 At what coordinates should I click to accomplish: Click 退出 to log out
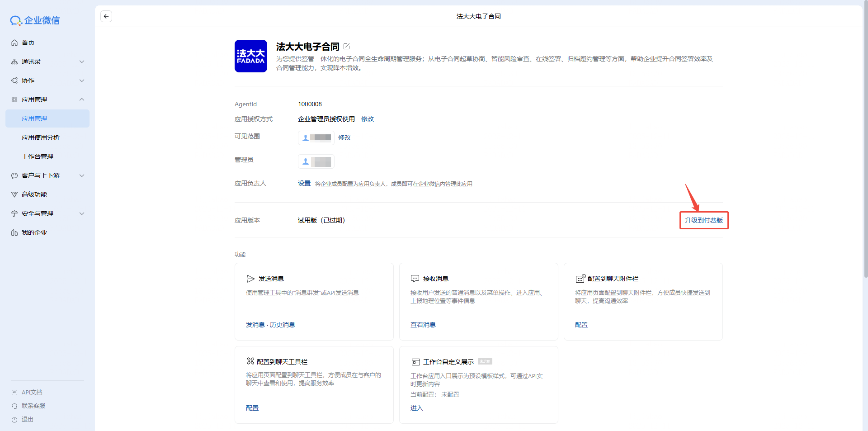click(x=28, y=420)
